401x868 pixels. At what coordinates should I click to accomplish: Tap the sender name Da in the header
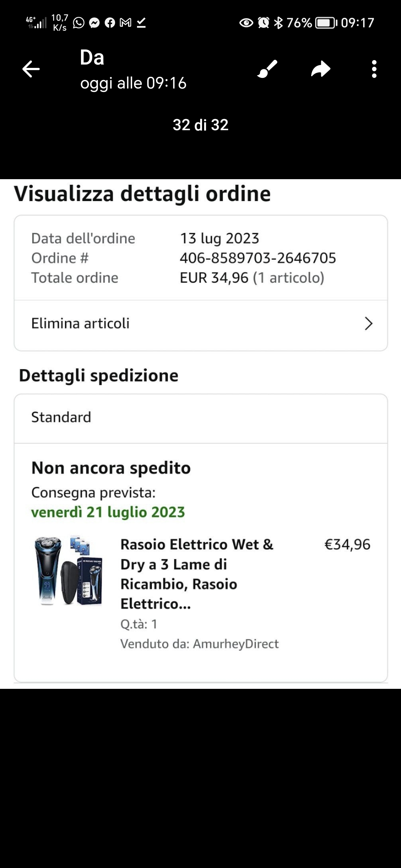(92, 58)
